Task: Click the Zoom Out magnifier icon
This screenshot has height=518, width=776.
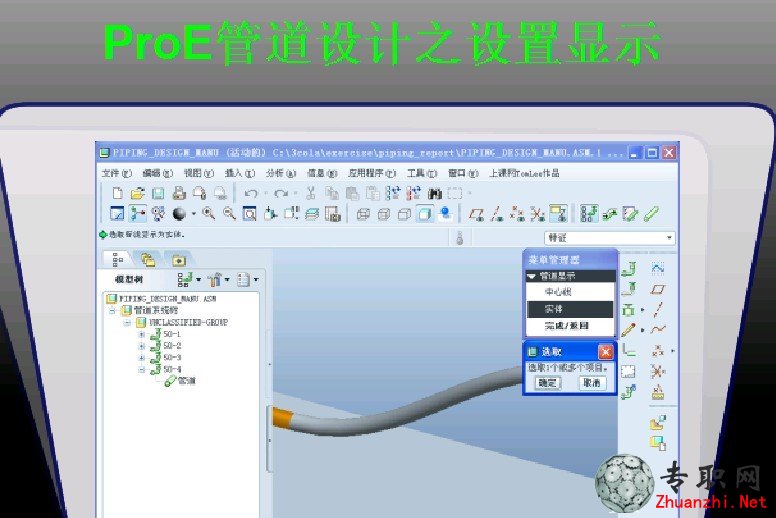Action: (229, 214)
